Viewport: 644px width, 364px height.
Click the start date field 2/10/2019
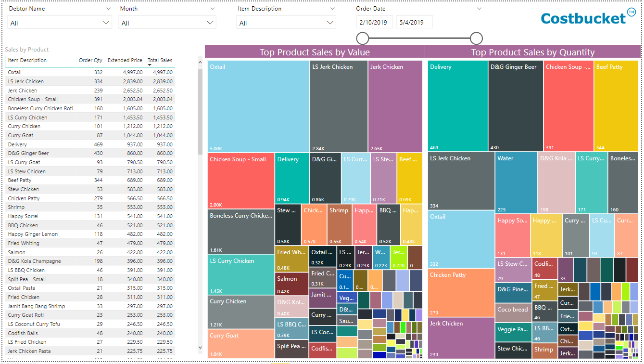coord(375,22)
